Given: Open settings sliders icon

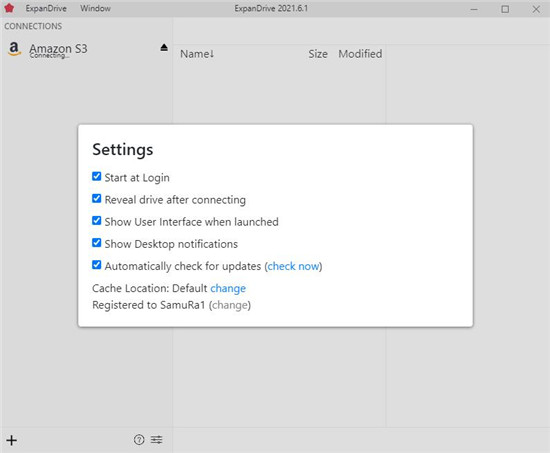Looking at the screenshot, I should 156,440.
